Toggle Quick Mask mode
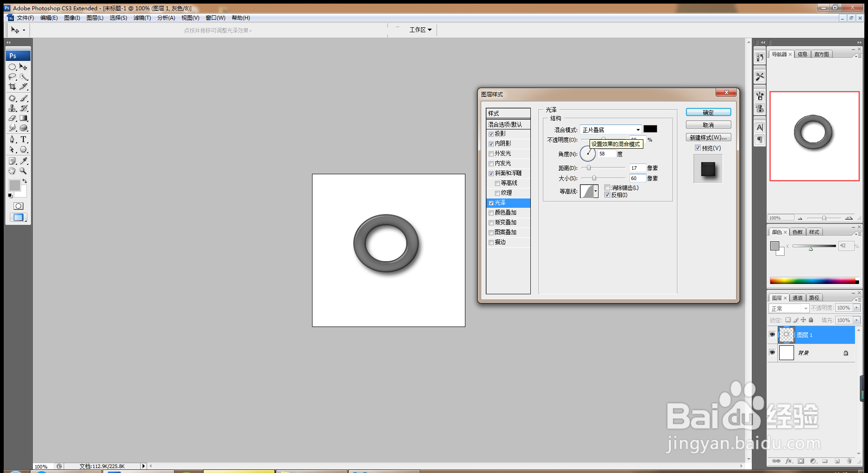The width and height of the screenshot is (868, 473). point(18,206)
